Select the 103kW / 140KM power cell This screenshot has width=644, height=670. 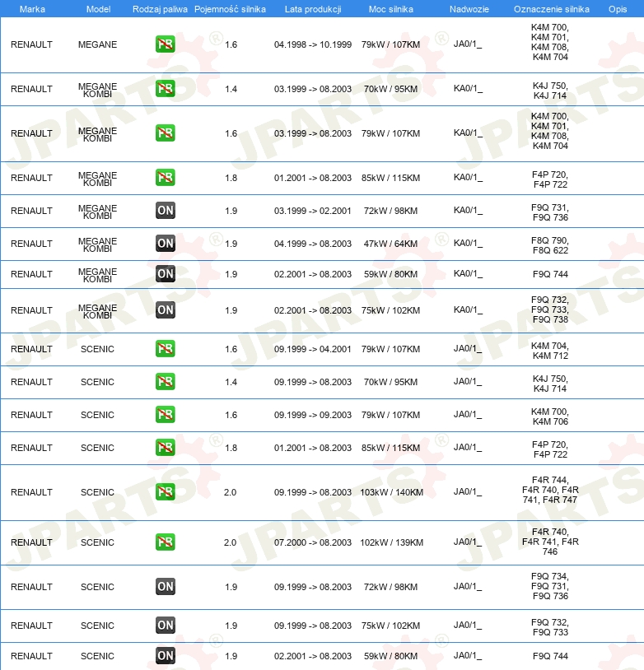pos(391,492)
